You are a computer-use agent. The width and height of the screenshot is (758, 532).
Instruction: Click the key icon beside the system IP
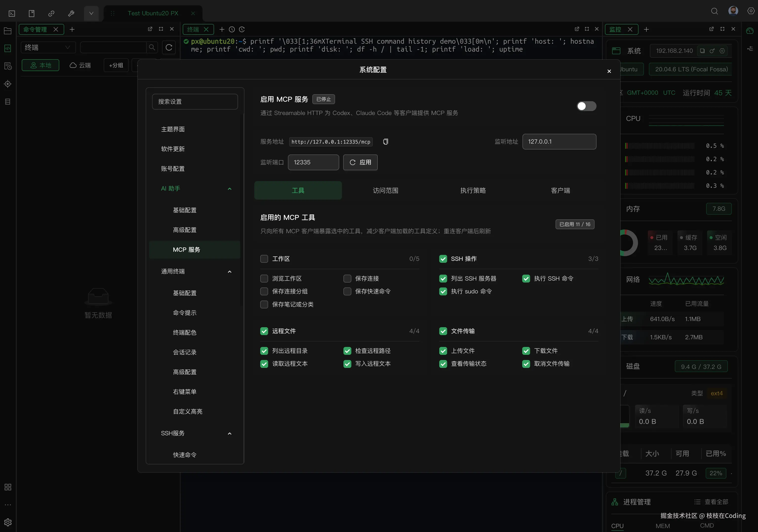712,51
